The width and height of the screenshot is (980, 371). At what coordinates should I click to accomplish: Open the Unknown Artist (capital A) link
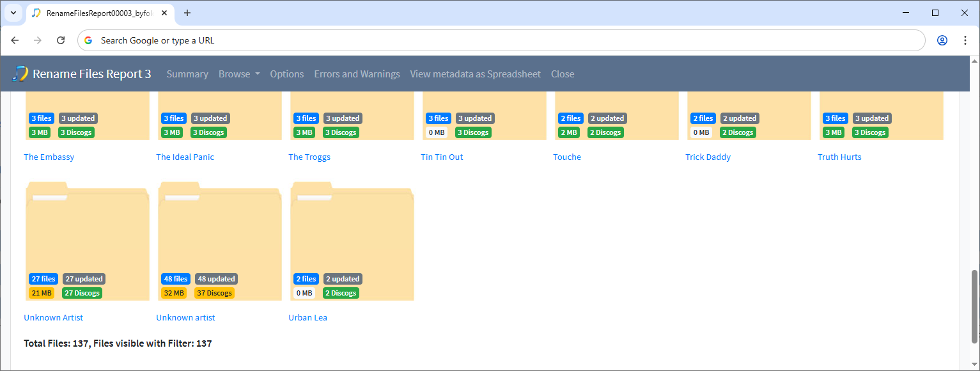tap(54, 317)
